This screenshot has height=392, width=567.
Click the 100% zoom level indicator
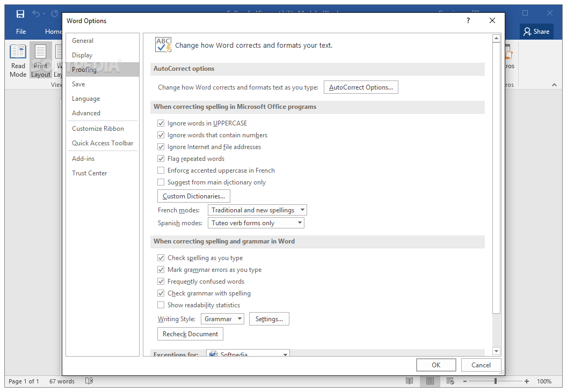(544, 381)
